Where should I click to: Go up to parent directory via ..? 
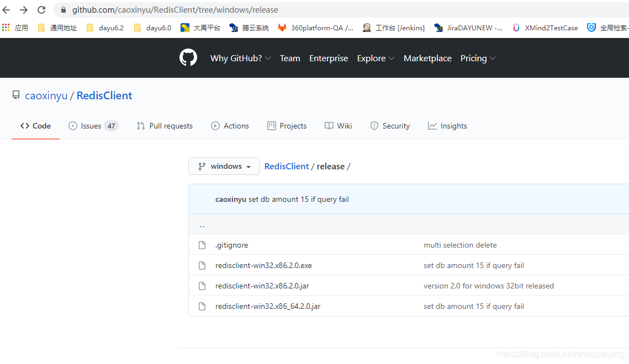click(x=202, y=226)
